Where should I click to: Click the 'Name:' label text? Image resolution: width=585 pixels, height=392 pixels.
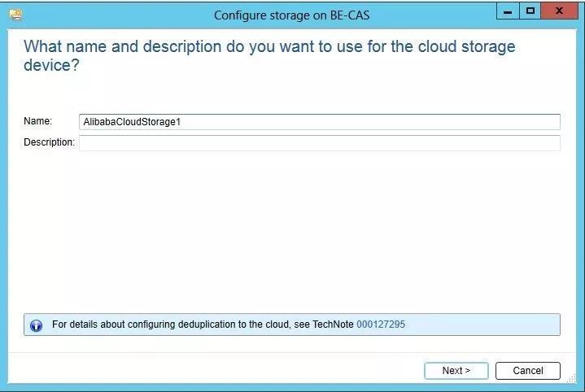coord(37,121)
